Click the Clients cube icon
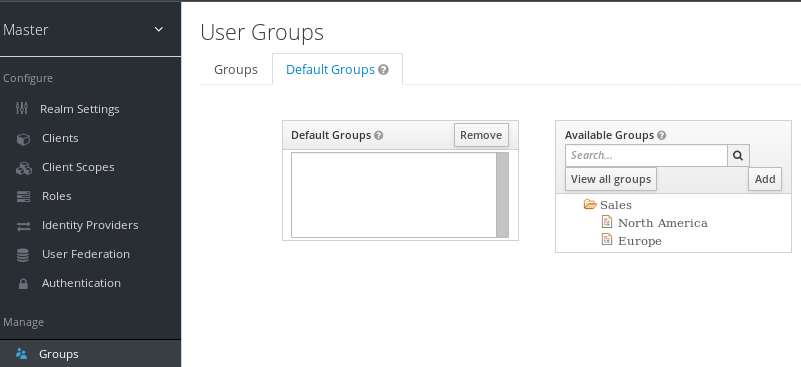801x367 pixels. pyautogui.click(x=23, y=139)
